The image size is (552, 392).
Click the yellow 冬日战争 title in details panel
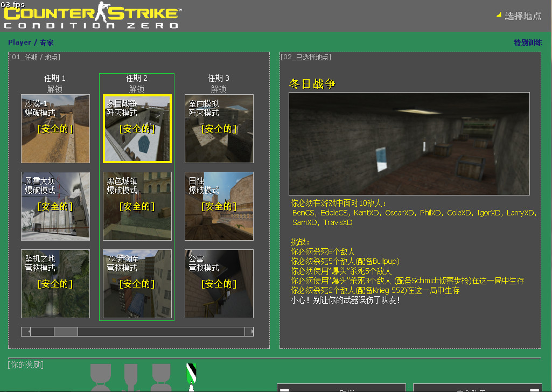(x=312, y=84)
